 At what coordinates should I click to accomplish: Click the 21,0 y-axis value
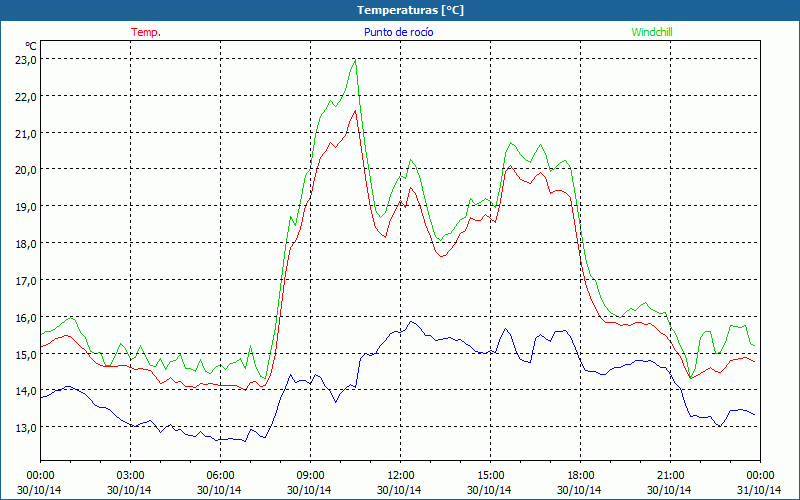point(26,133)
